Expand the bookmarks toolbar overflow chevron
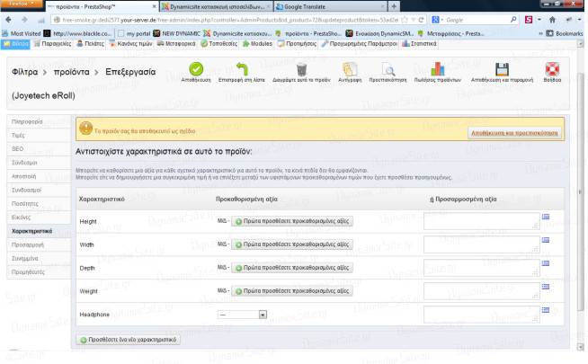 point(540,33)
